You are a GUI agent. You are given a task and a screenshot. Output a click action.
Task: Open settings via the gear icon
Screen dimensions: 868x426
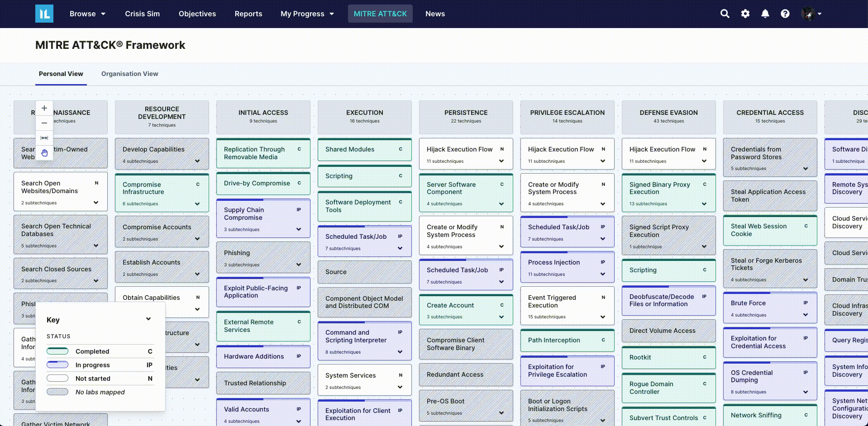click(745, 14)
